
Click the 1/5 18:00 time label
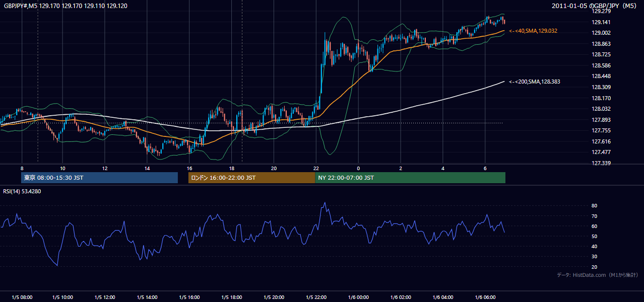click(x=232, y=297)
